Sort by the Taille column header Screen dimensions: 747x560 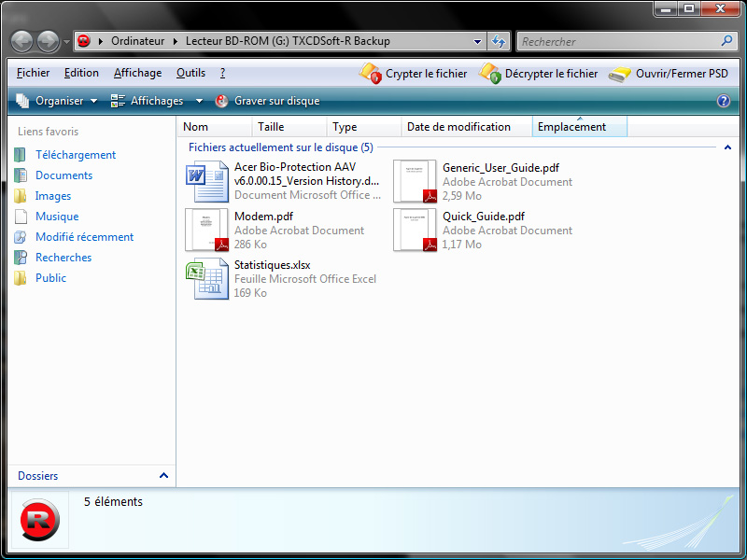coord(289,127)
